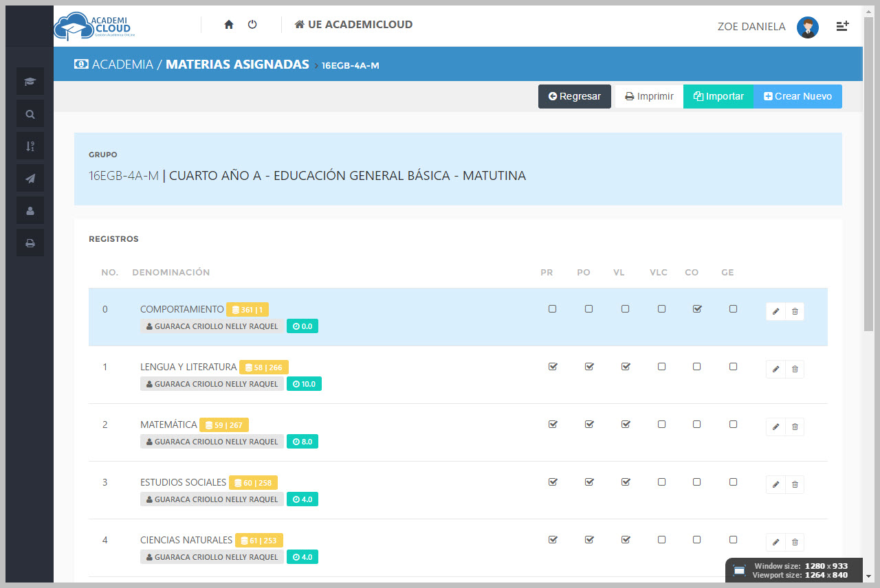Toggle the CO checkbox for COMPORTAMIENTO

(697, 309)
